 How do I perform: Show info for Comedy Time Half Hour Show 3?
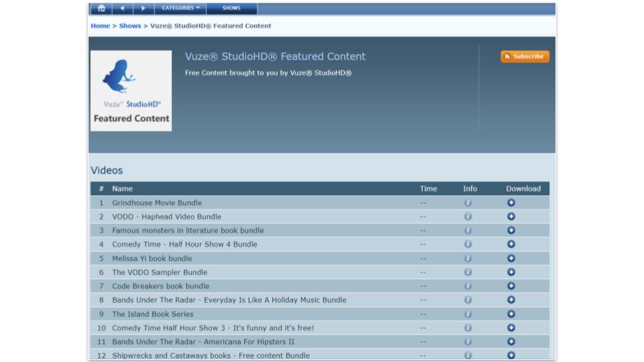click(x=468, y=328)
